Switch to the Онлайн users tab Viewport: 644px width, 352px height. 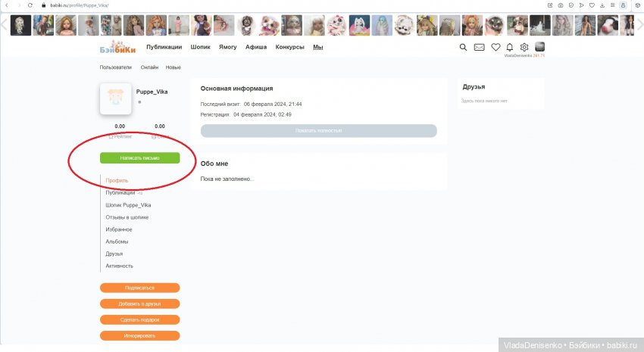pos(149,67)
